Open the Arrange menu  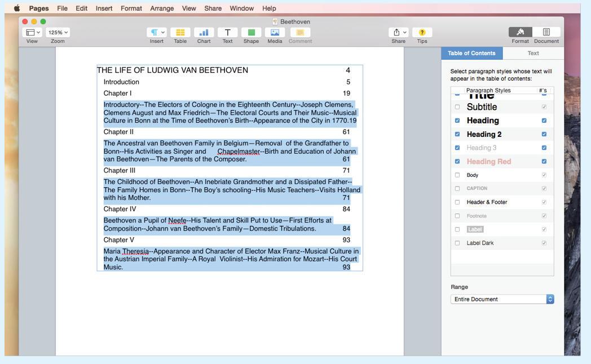click(x=162, y=8)
